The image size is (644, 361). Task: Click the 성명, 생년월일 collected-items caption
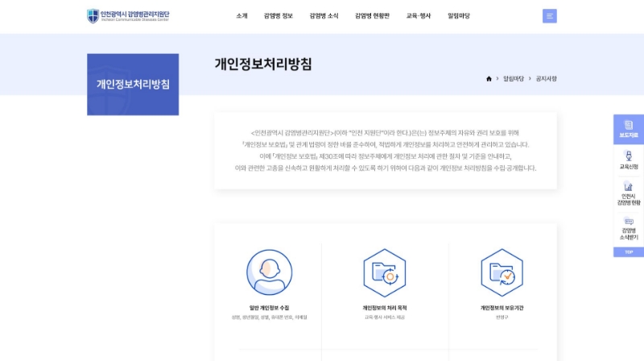269,317
